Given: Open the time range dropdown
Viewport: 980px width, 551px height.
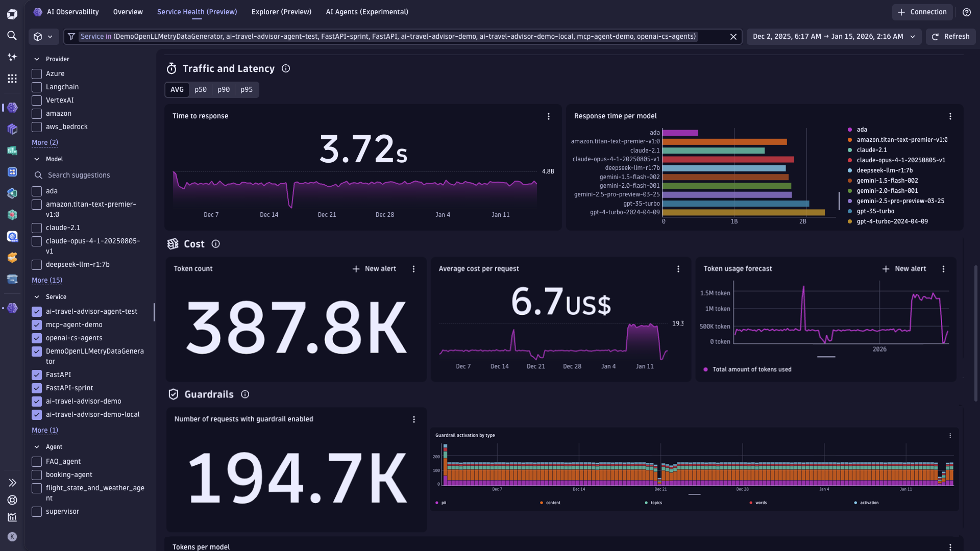Looking at the screenshot, I should tap(834, 37).
